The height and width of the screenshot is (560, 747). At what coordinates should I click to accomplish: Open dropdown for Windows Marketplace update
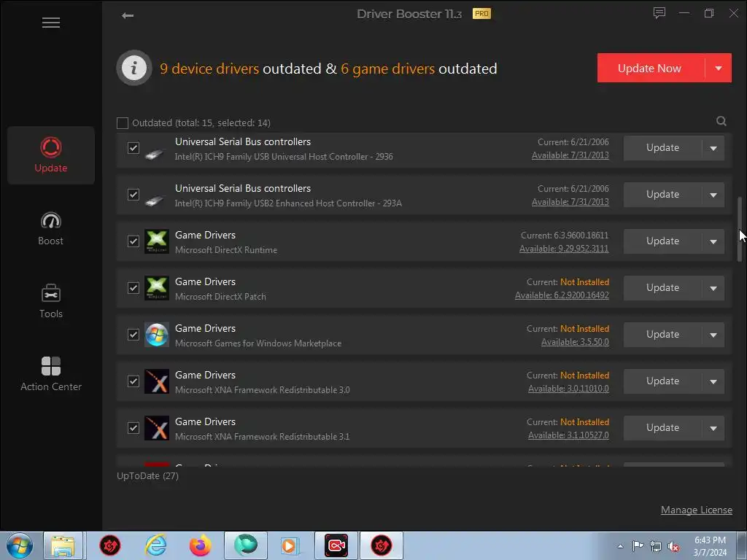click(713, 335)
